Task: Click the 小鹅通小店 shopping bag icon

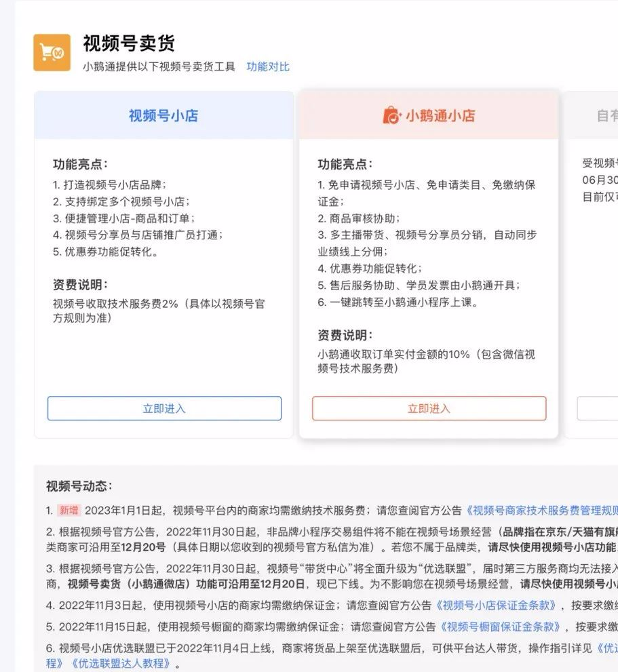Action: [x=391, y=115]
